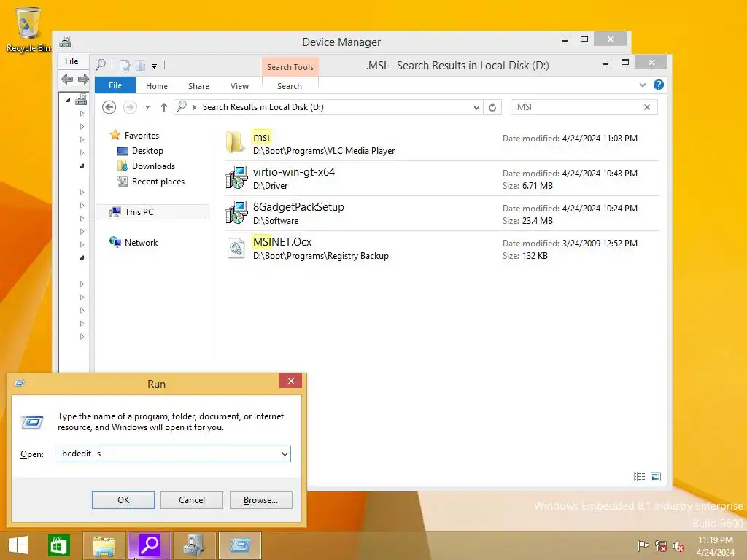Click the Explorer help question mark icon
The image size is (747, 560).
coord(659,85)
